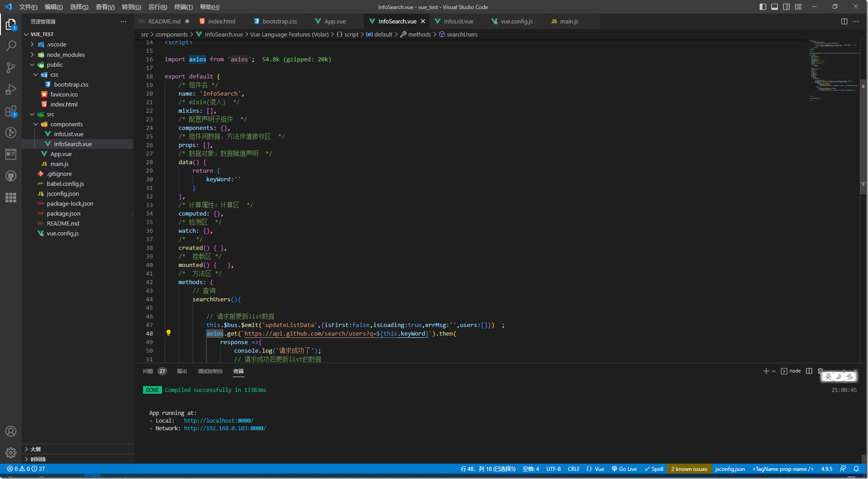
Task: Click the lightbulb code action on line 48
Action: (168, 333)
